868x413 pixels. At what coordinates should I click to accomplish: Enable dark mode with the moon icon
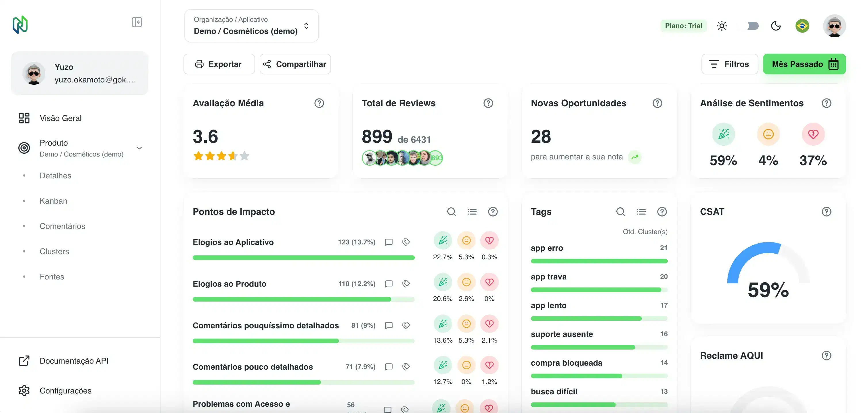(x=776, y=26)
